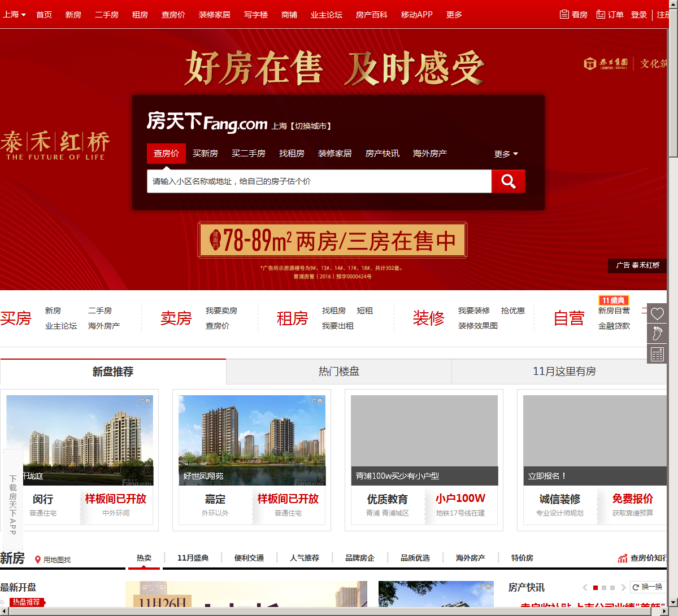Open 新房 in top navigation

click(x=73, y=15)
